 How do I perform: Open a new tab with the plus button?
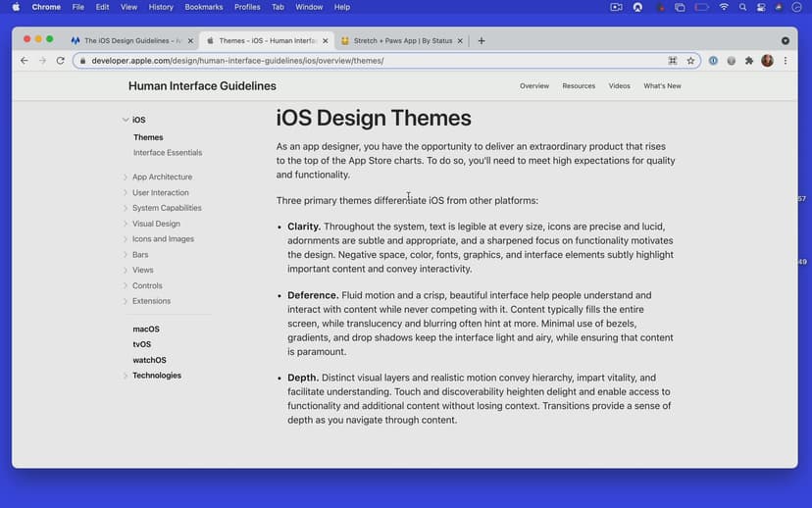point(482,41)
